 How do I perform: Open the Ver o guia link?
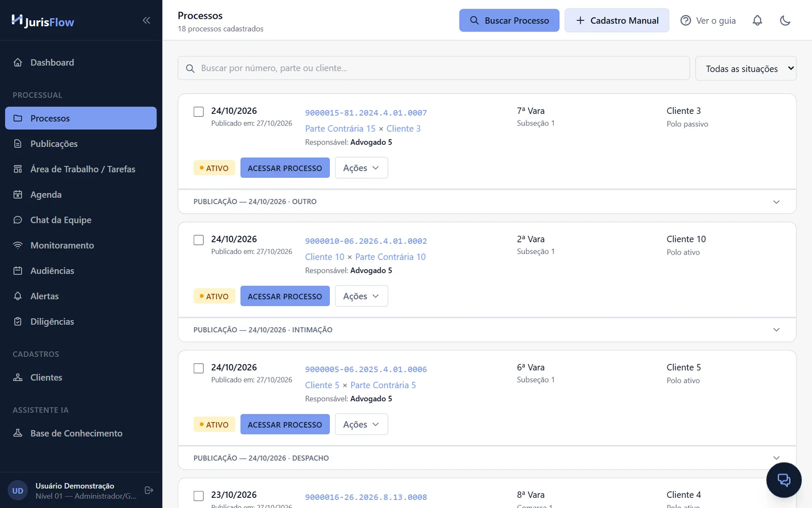(x=708, y=20)
